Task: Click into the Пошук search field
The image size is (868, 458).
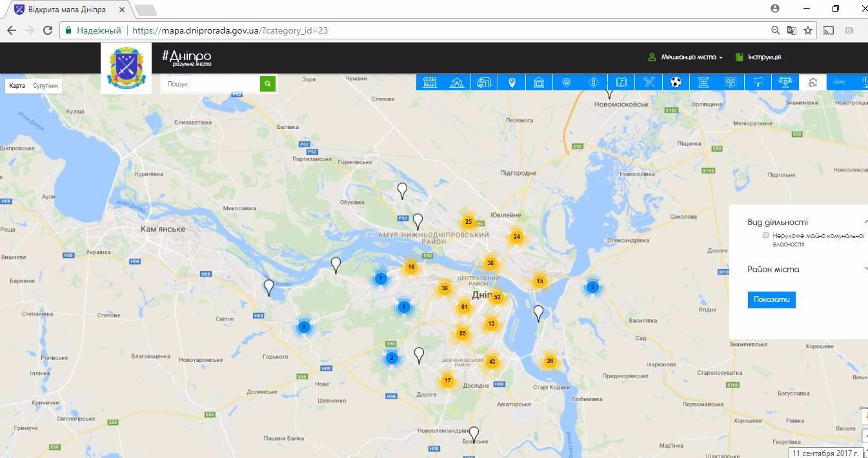Action: (210, 84)
